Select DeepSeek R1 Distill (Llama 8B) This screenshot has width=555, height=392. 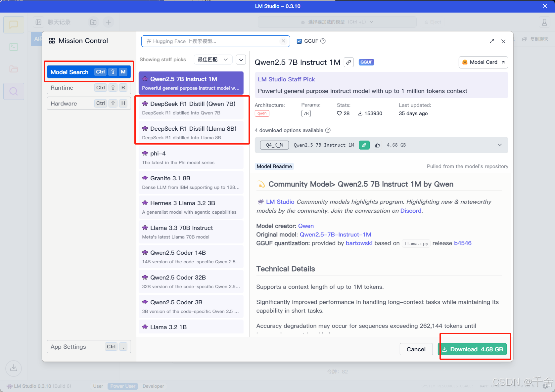tap(191, 133)
